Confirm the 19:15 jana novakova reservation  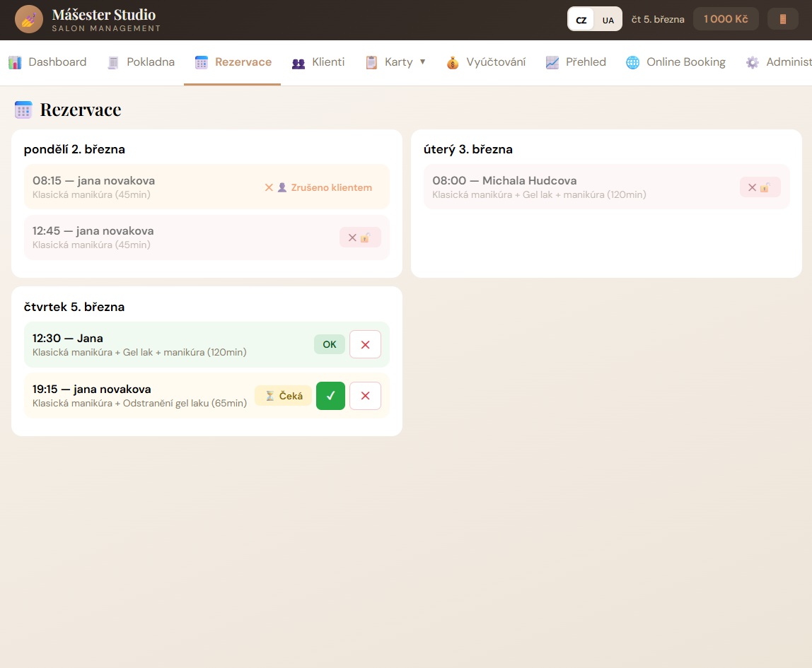(330, 396)
